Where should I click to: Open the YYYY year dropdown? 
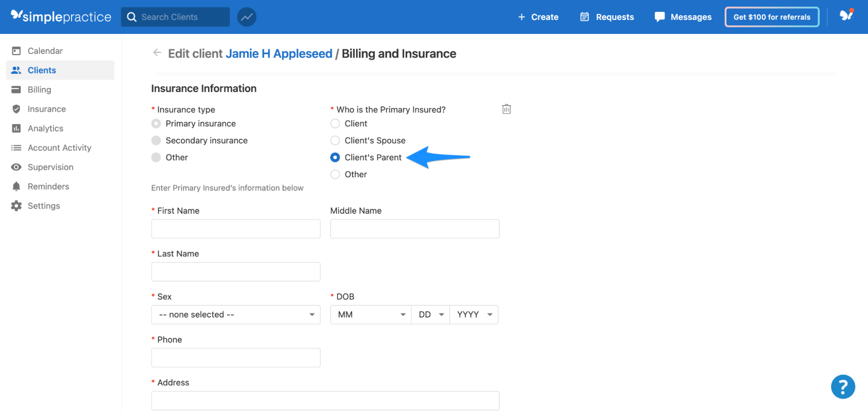[473, 314]
